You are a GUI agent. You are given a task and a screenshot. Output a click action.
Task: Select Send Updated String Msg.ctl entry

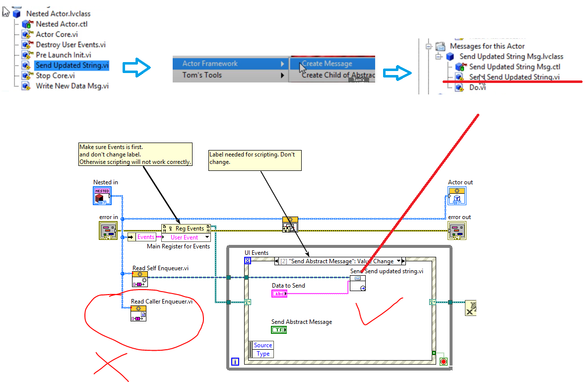click(x=515, y=67)
